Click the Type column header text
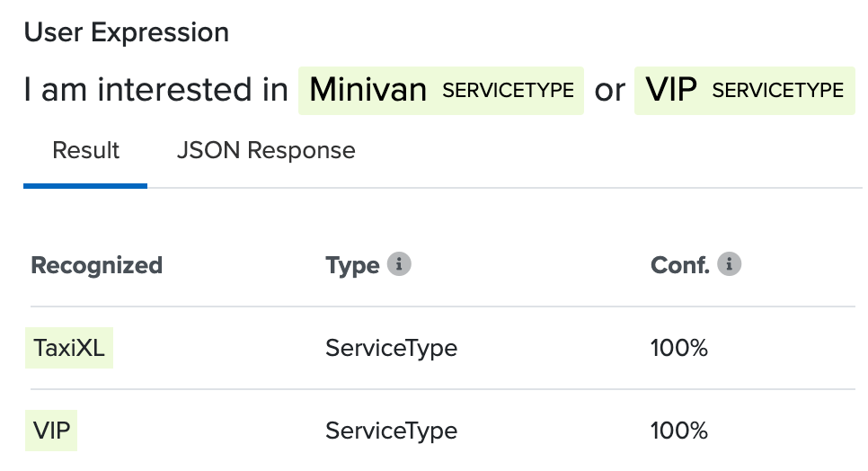The image size is (868, 471). pyautogui.click(x=352, y=266)
